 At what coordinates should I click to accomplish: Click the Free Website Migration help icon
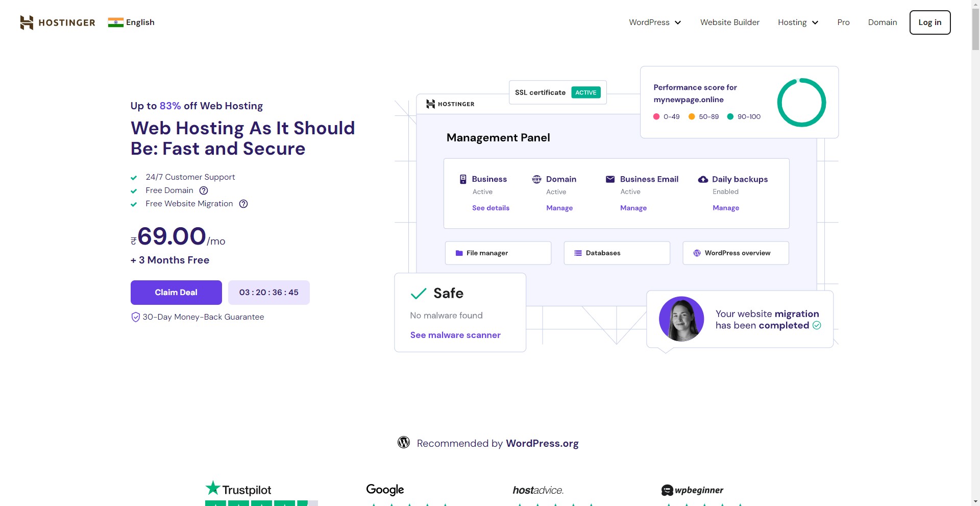click(x=243, y=204)
